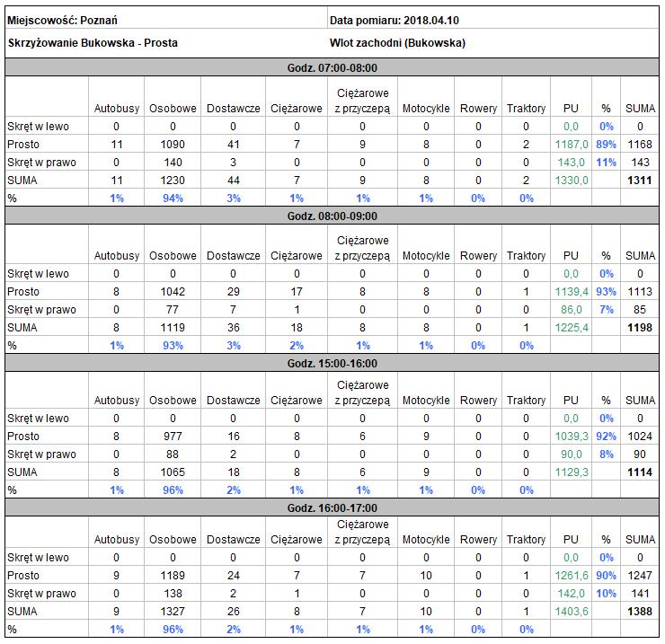The image size is (665, 644).
Task: Click the blue 7% cell
Action: [606, 310]
